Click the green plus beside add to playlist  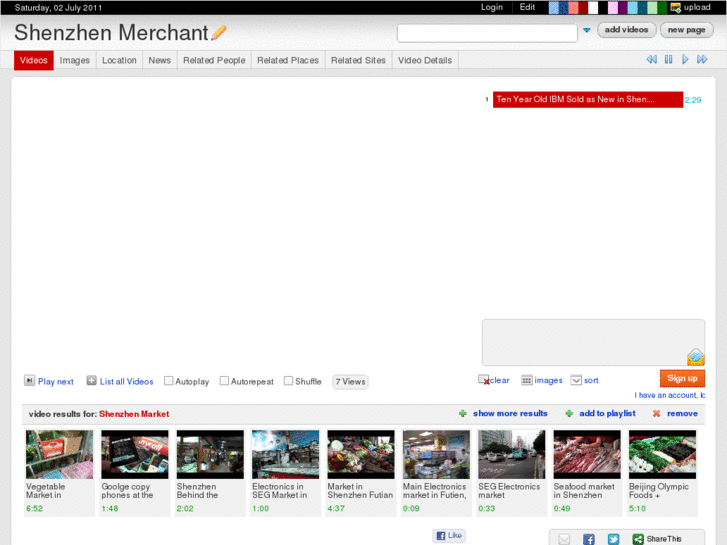569,413
